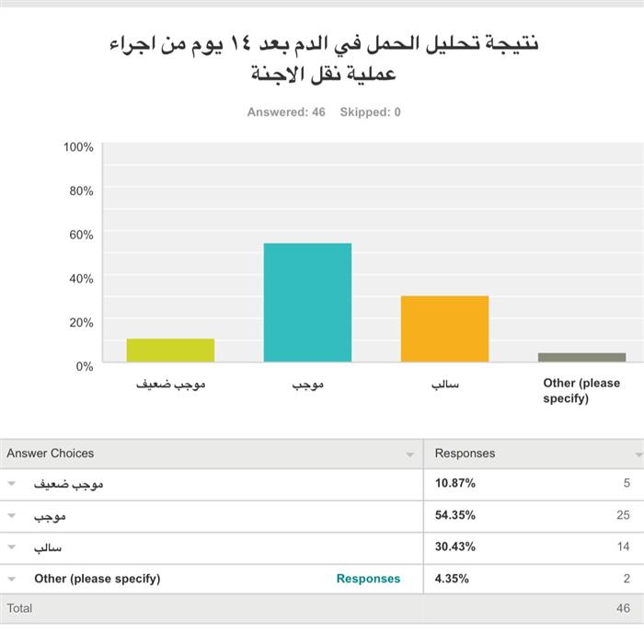Click the yellow-green موجب ضعيف bar

170,351
